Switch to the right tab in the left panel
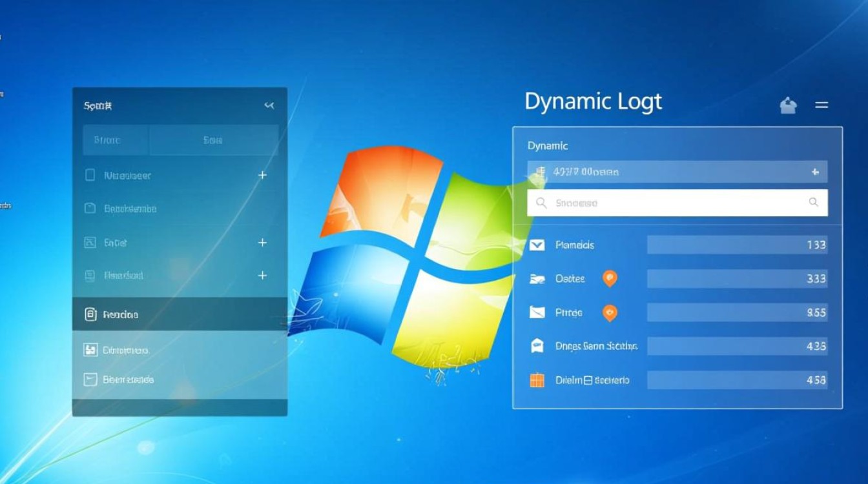Image resolution: width=868 pixels, height=484 pixels. (x=213, y=140)
